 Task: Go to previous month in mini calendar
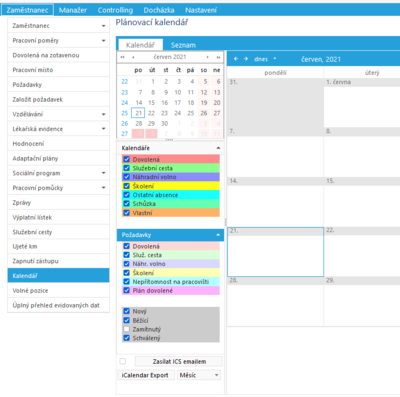point(133,57)
